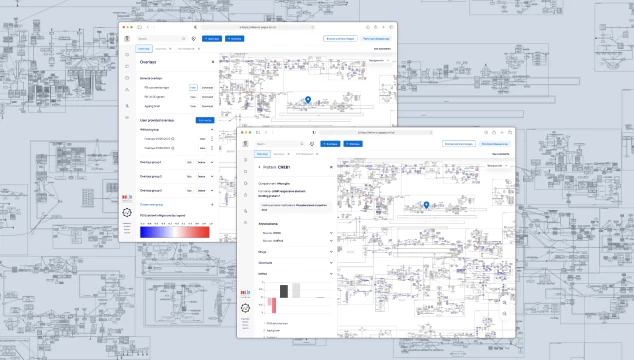
Task: Zoom in on the CREB1 window map
Action: point(505,303)
